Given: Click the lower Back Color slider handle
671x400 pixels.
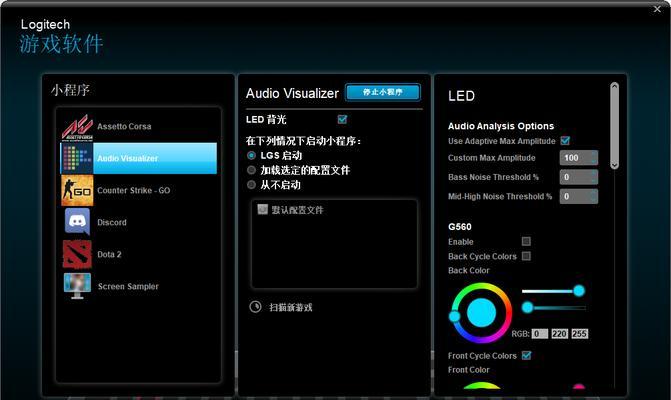Looking at the screenshot, I should pyautogui.click(x=528, y=307).
